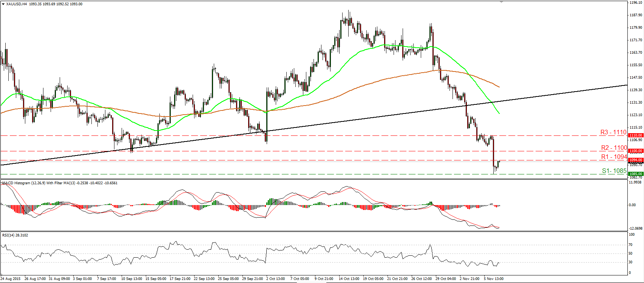This screenshot has height=283, width=644.
Task: Click the 1147.50 value on price scale
Action: 636,78
